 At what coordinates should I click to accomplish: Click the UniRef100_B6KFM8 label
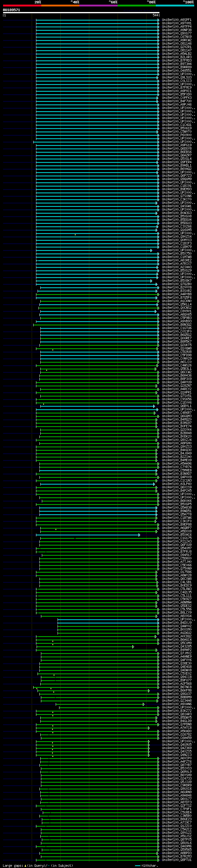tap(176, 690)
